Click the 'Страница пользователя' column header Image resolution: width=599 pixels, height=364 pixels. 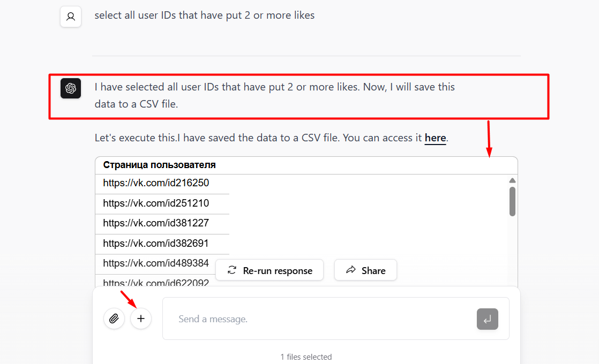point(160,165)
